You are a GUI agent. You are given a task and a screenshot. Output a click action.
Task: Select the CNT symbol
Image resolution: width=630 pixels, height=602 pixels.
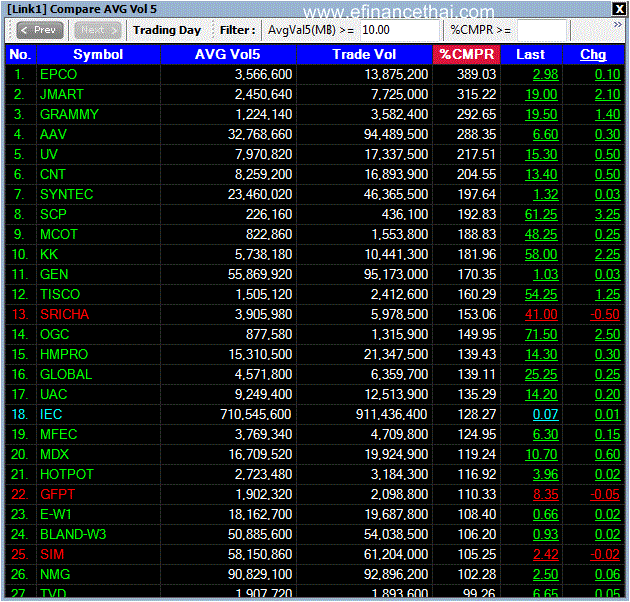pyautogui.click(x=53, y=174)
